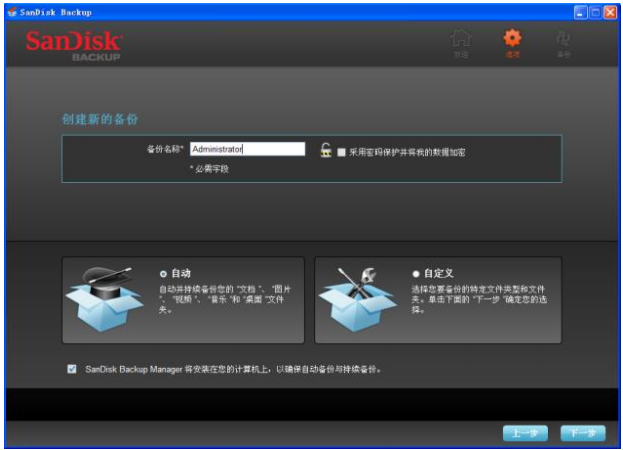Select the 自动 radio option

163,274
